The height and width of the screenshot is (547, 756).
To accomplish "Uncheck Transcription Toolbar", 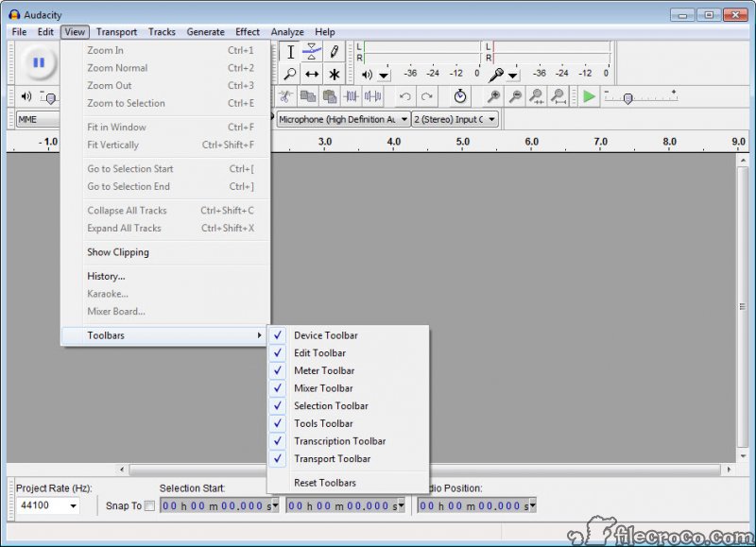I will pyautogui.click(x=347, y=441).
